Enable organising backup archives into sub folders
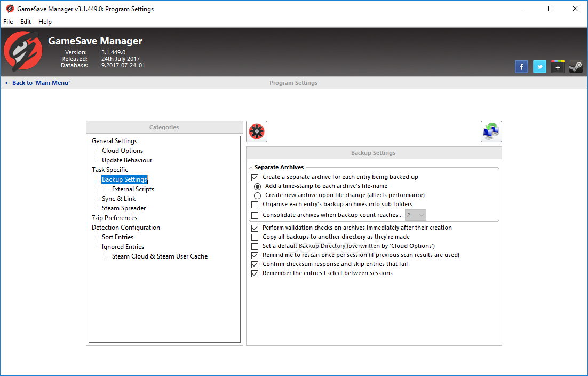 pos(255,205)
